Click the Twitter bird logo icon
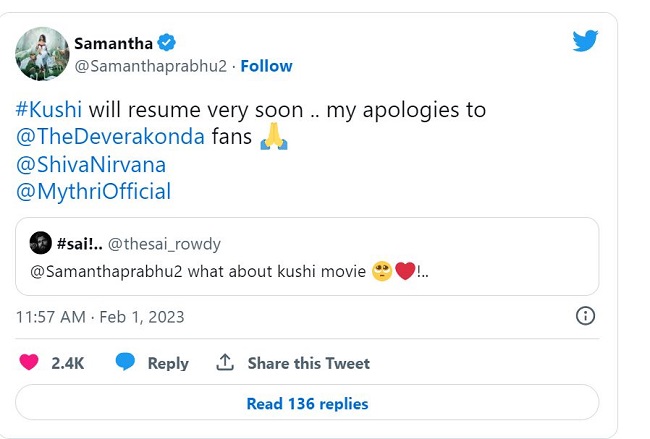 pos(585,41)
